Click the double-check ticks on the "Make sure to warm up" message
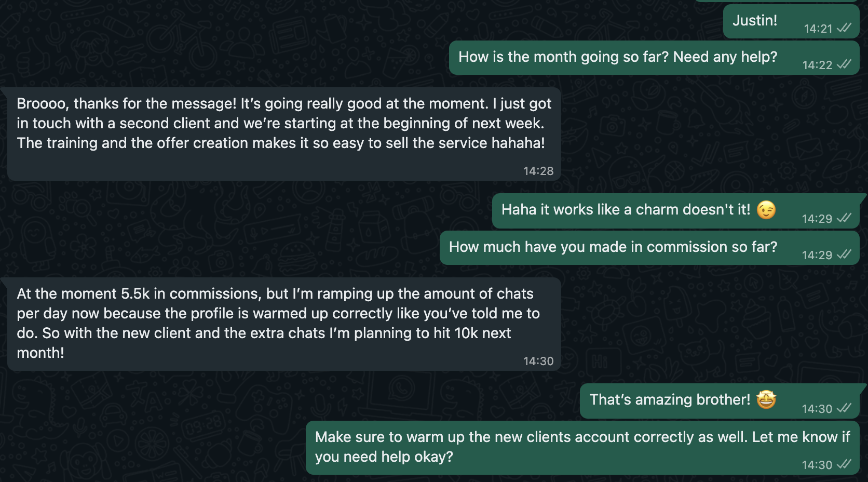This screenshot has width=868, height=482. point(844,464)
